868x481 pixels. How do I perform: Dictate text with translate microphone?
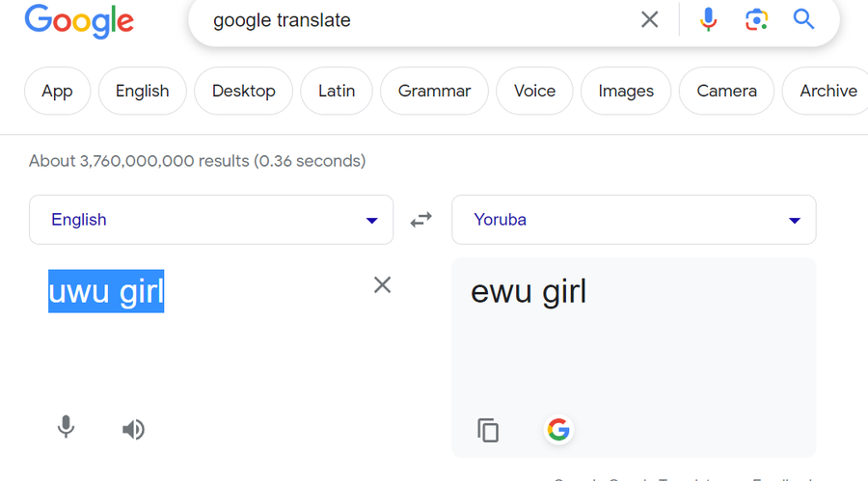66,427
